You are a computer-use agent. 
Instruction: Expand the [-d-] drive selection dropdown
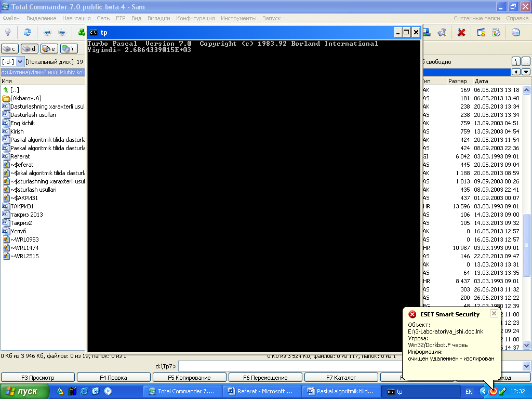20,62
